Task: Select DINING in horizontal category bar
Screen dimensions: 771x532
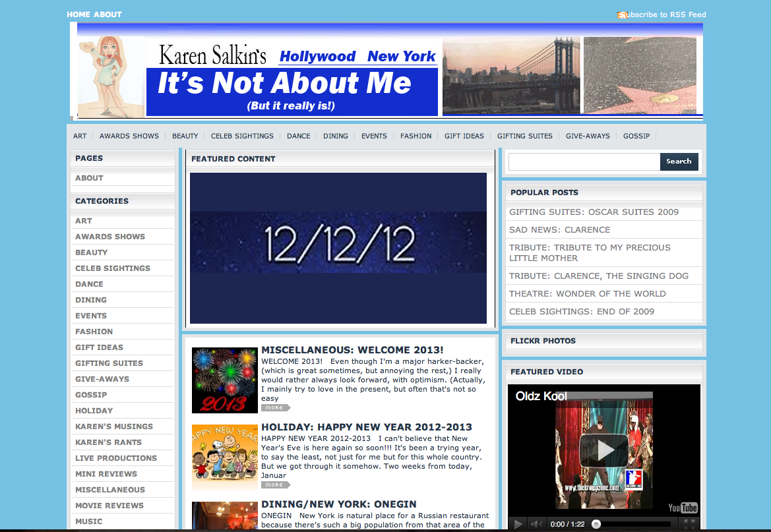Action: (x=335, y=136)
